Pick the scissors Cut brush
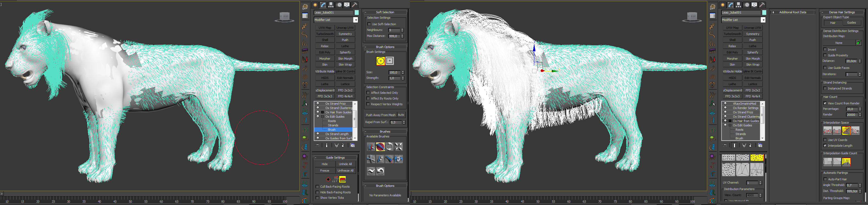This screenshot has width=868, height=205. 371,159
